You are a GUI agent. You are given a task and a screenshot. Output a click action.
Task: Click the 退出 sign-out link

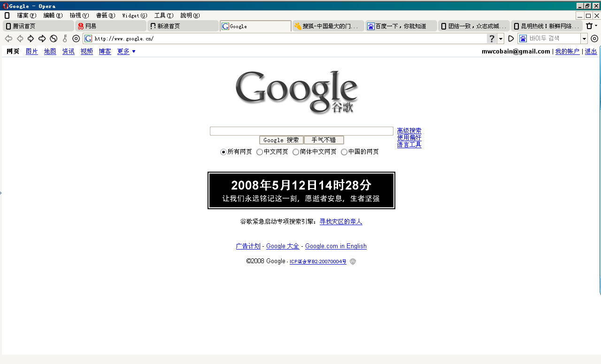pyautogui.click(x=591, y=52)
